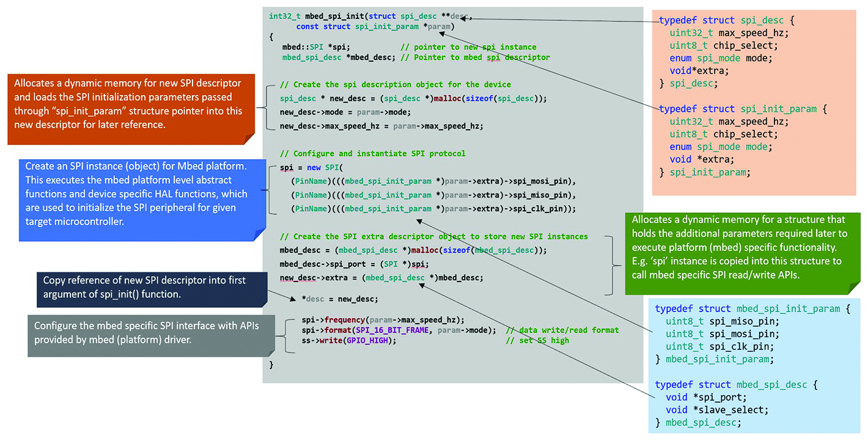This screenshot has height=440, width=868.
Task: Click 'new_desc->extra = (mbed_spi_desc *)mbed_desc;' line
Action: 381,278
